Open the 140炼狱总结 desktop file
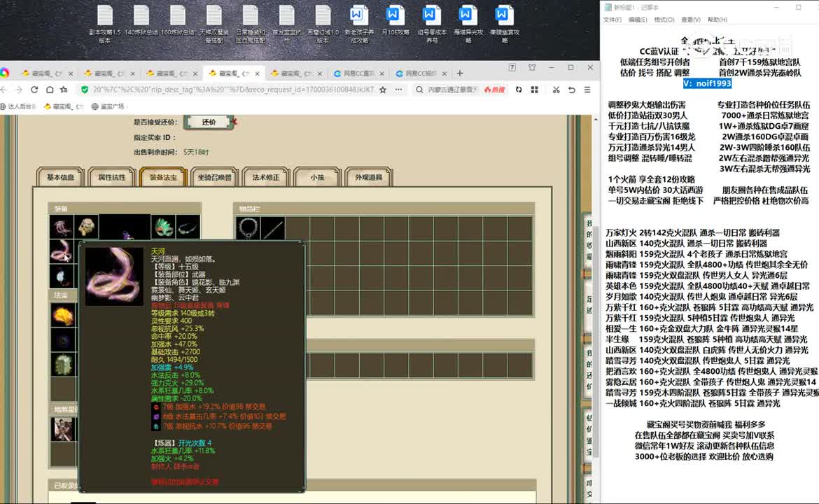The width and height of the screenshot is (819, 504). click(141, 21)
